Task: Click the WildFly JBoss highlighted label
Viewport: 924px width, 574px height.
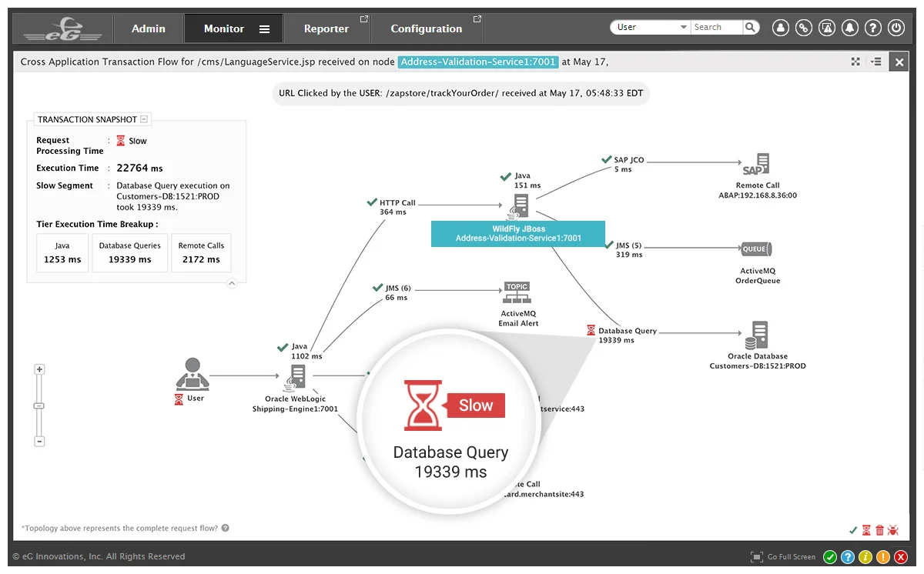Action: 518,234
